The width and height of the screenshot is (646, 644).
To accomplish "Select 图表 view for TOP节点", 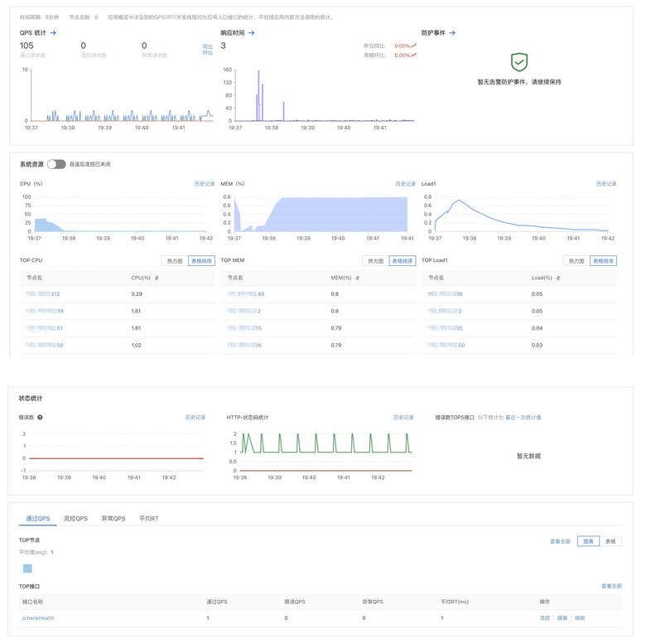I will (588, 541).
